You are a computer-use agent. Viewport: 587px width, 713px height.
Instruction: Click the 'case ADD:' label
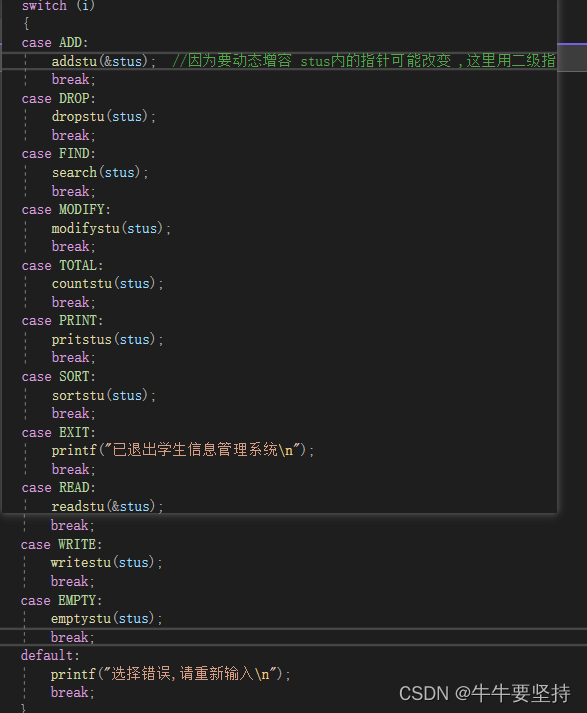[x=55, y=43]
